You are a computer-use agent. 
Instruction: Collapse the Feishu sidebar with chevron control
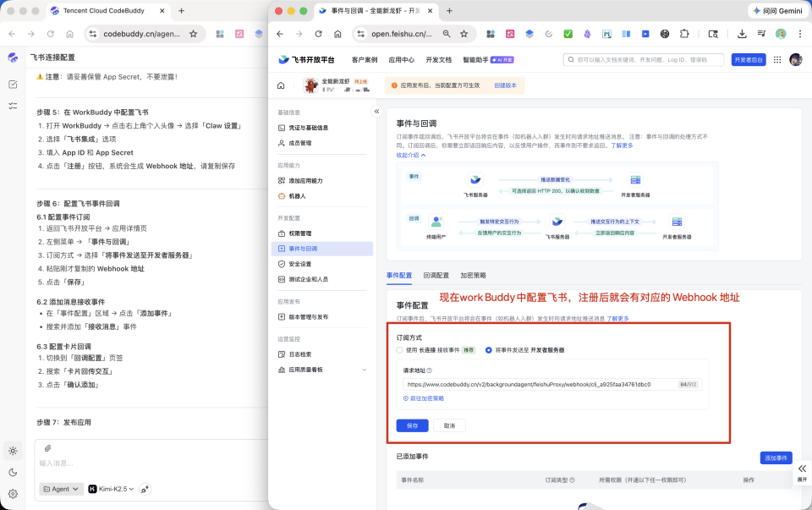coord(377,111)
